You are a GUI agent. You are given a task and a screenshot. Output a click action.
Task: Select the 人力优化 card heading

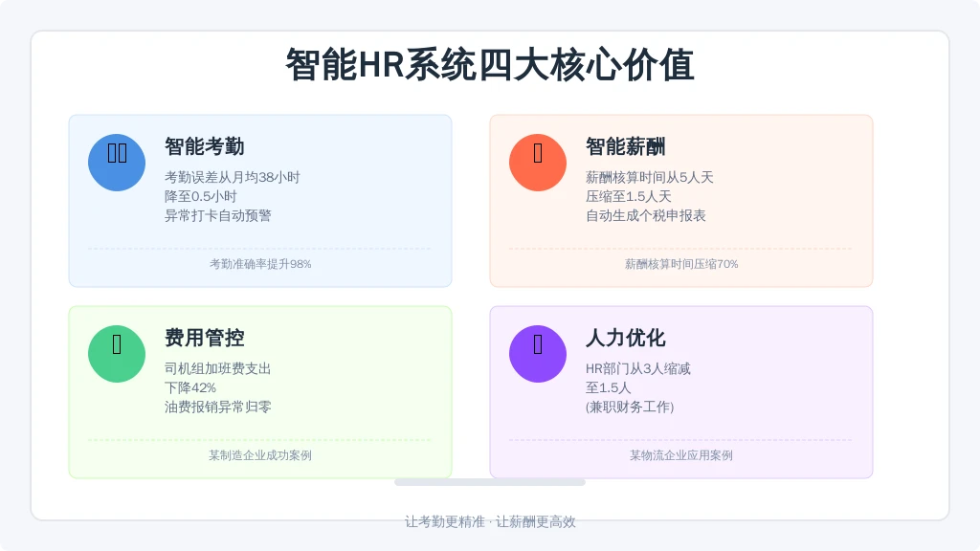click(x=626, y=338)
